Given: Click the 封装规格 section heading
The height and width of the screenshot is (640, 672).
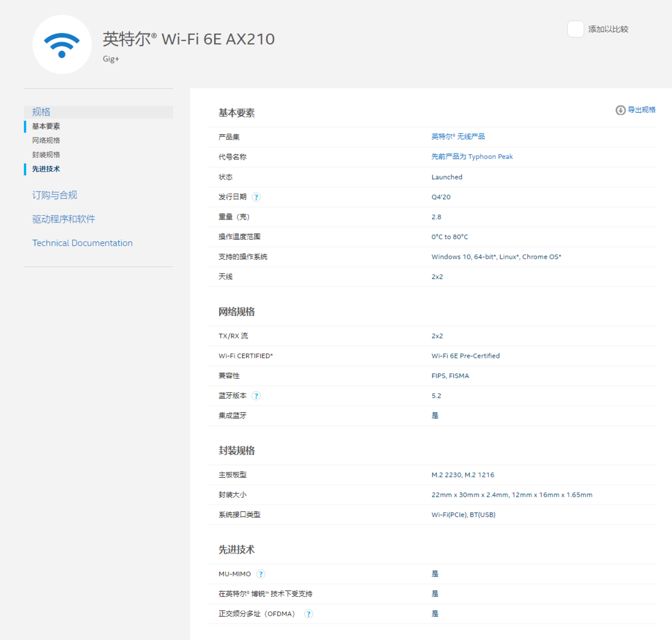Looking at the screenshot, I should coord(237,450).
